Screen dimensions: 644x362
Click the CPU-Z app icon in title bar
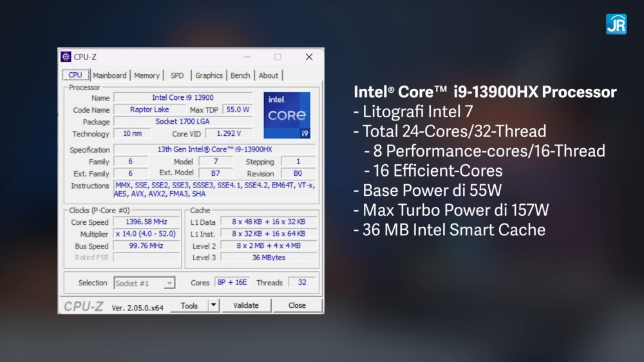click(x=66, y=57)
